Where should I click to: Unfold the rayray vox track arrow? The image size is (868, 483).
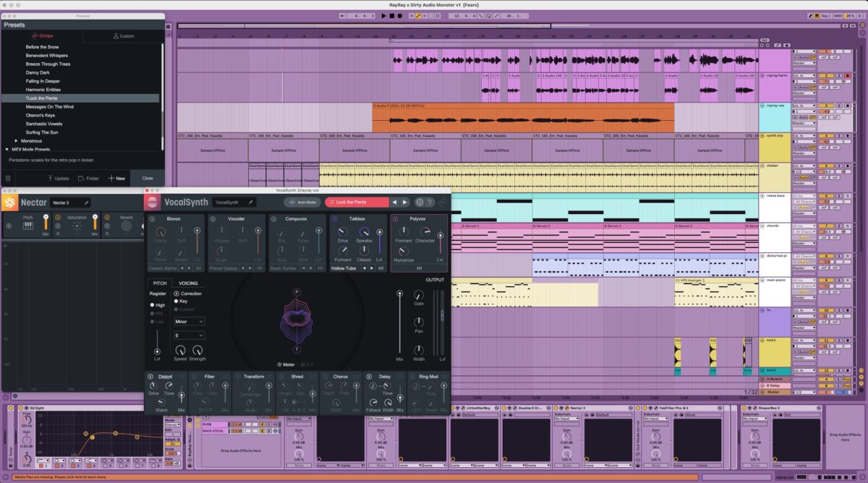pyautogui.click(x=762, y=106)
